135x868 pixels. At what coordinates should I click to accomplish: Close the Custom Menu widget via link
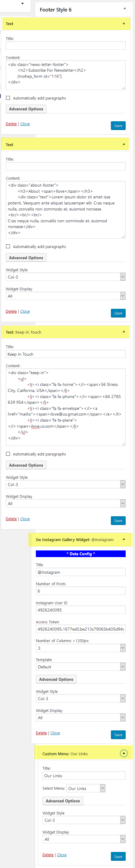[x=62, y=854]
